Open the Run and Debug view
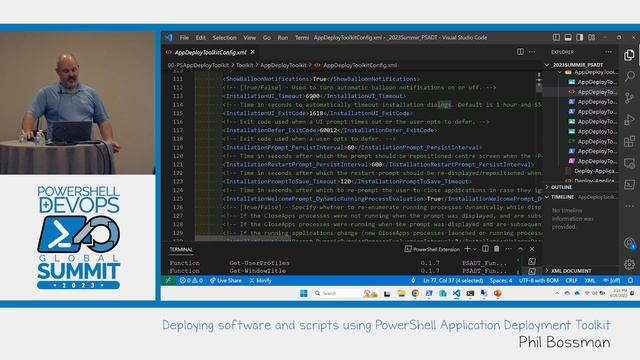The image size is (640, 360). click(x=629, y=120)
